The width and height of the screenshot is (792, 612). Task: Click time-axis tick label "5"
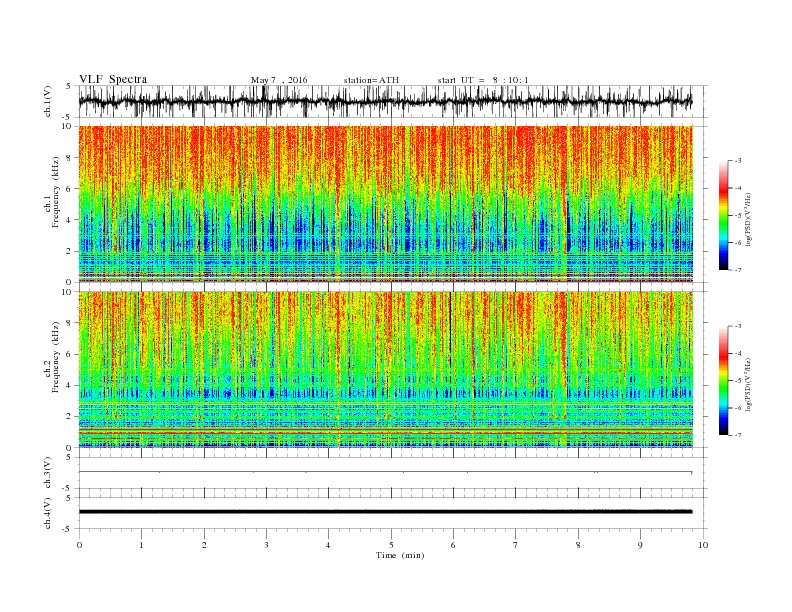[391, 545]
